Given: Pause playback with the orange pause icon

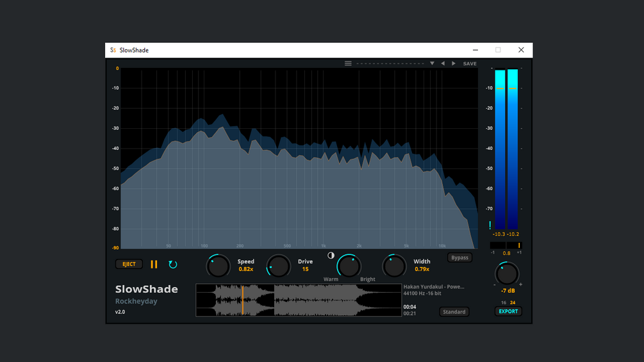Looking at the screenshot, I should (x=154, y=265).
